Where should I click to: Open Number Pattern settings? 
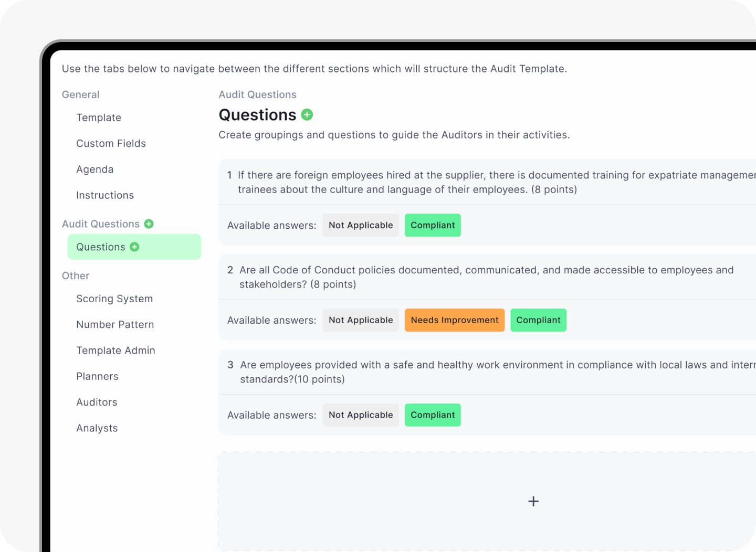pyautogui.click(x=115, y=324)
